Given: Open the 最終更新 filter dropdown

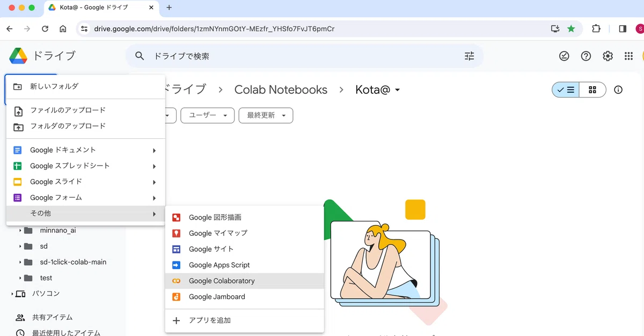Looking at the screenshot, I should [x=266, y=115].
